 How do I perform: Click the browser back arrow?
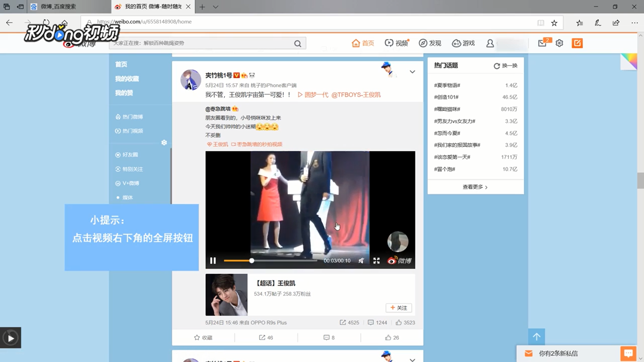9,23
